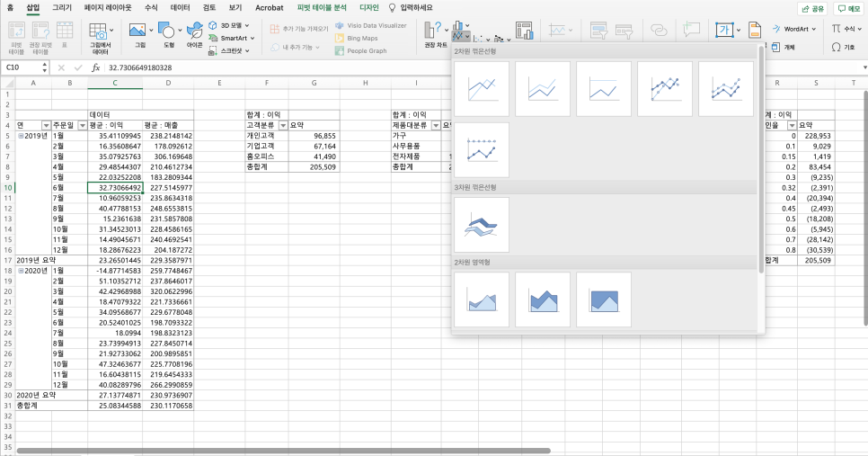Expand the 3D 모델 dropdown arrow
Viewport: 868px width, 456px height.
click(x=247, y=25)
